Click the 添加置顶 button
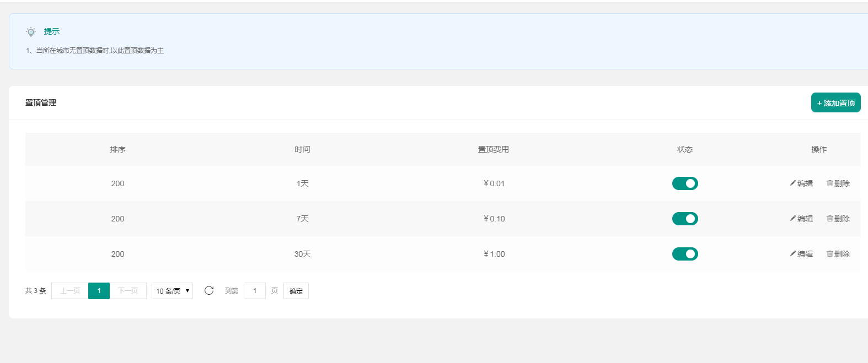The height and width of the screenshot is (363, 868). click(x=835, y=103)
